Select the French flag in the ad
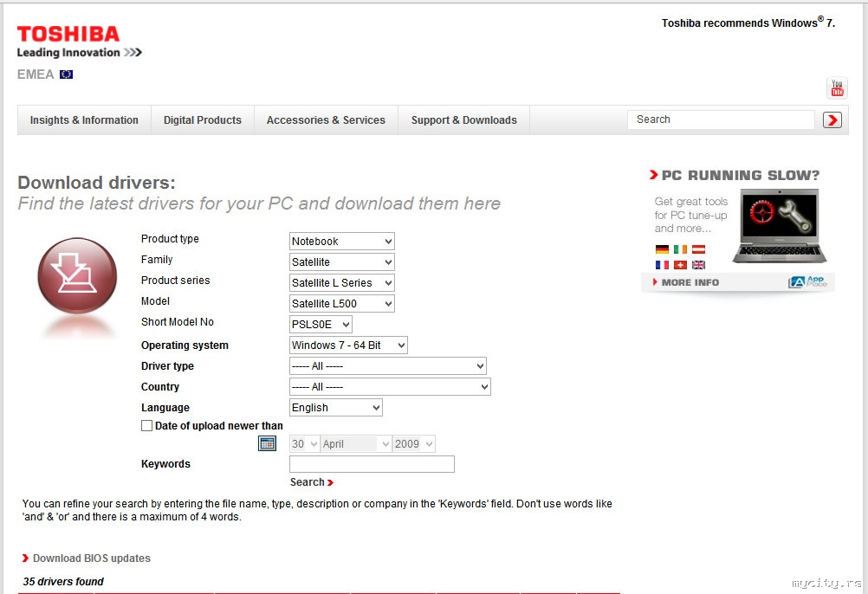Screen dimensions: 868x594 [x=662, y=265]
